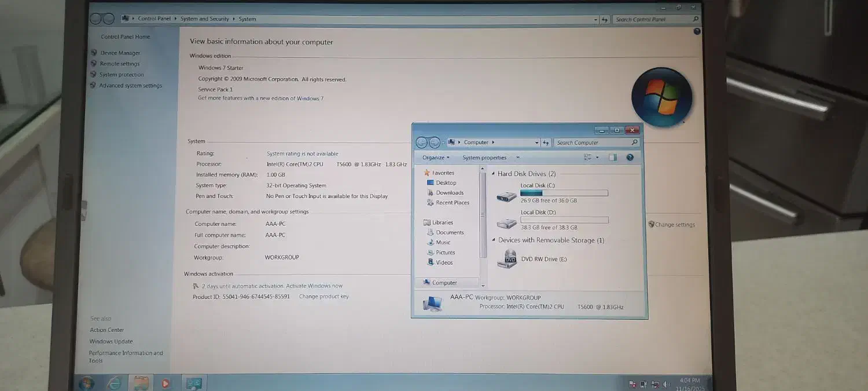The image size is (868, 391).
Task: Open the DVD RW Drive (E:) icon
Action: coord(510,259)
